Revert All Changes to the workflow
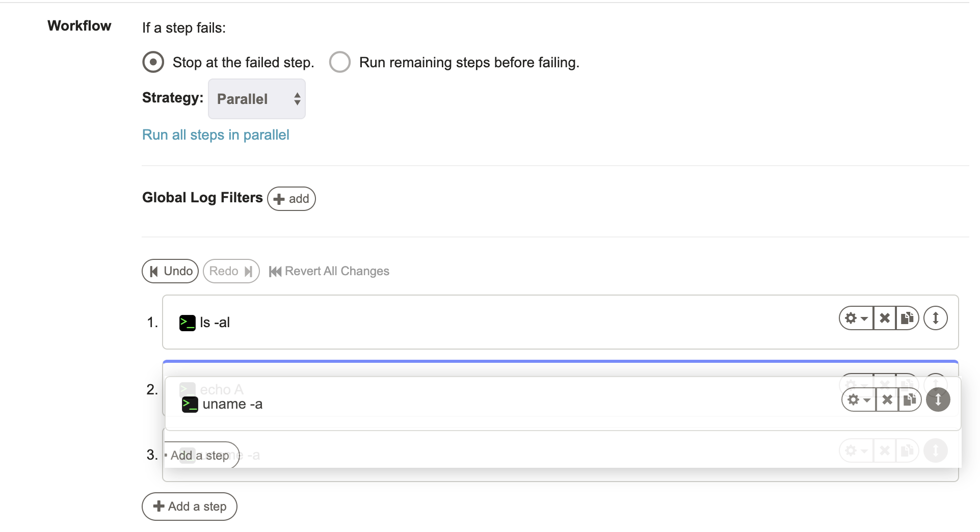This screenshot has height=532, width=980. tap(329, 271)
